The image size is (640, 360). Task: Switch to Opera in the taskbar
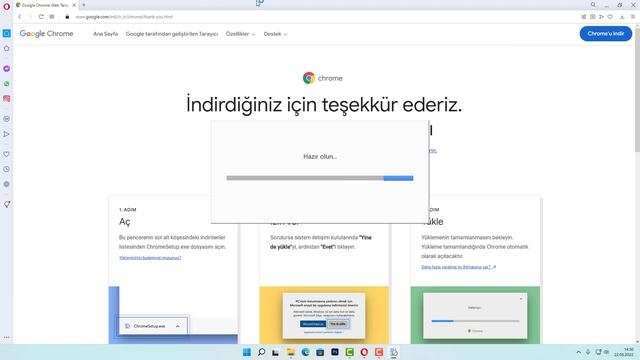364,352
